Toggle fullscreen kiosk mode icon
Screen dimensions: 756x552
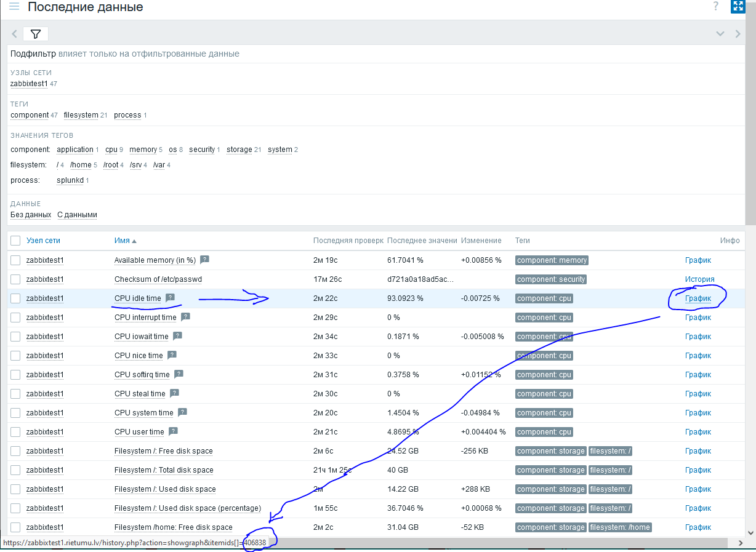(x=738, y=7)
